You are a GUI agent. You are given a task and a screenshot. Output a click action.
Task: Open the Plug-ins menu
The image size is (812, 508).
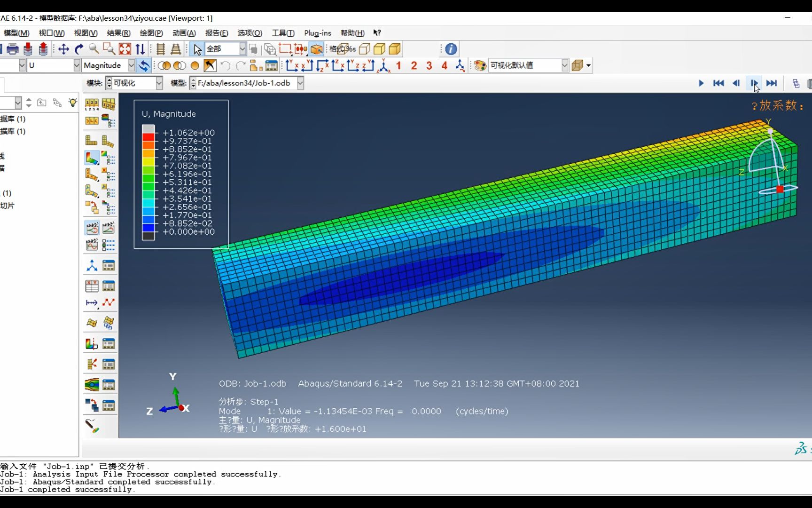pyautogui.click(x=317, y=33)
